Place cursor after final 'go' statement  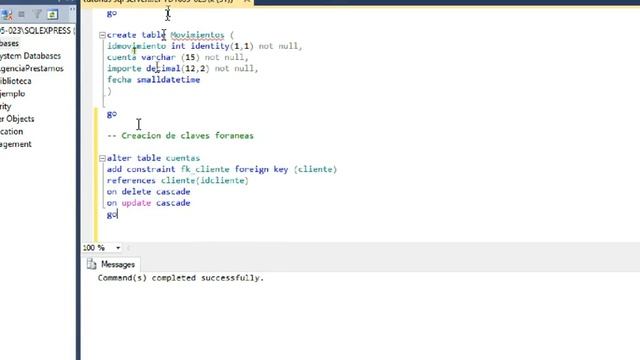[x=118, y=214]
